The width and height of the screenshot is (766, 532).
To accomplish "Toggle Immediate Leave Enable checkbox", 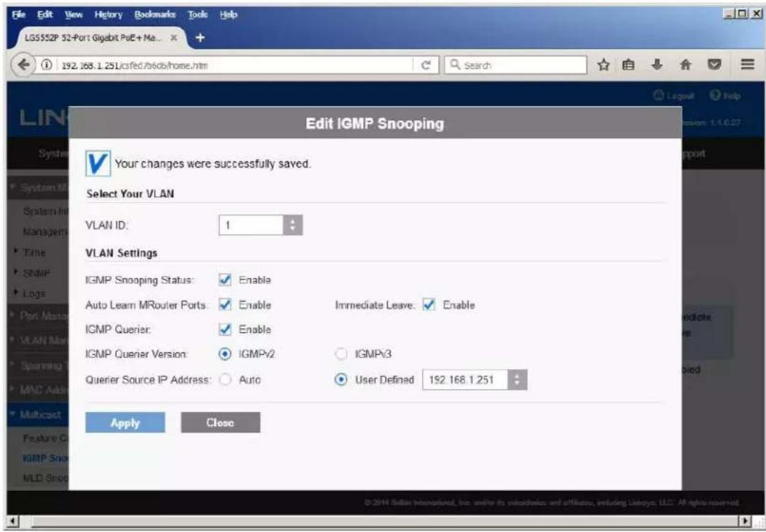I will pos(429,304).
